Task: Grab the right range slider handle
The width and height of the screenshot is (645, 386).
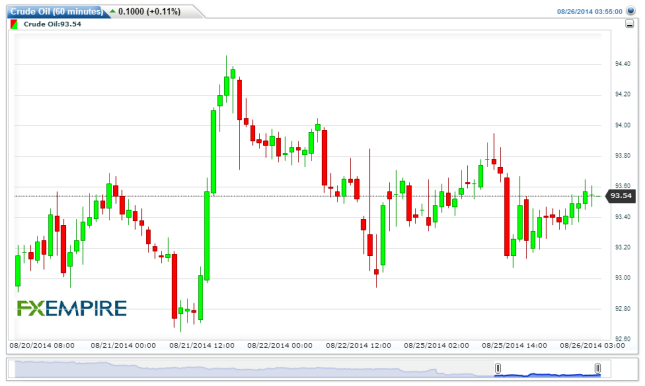Action: pyautogui.click(x=598, y=368)
